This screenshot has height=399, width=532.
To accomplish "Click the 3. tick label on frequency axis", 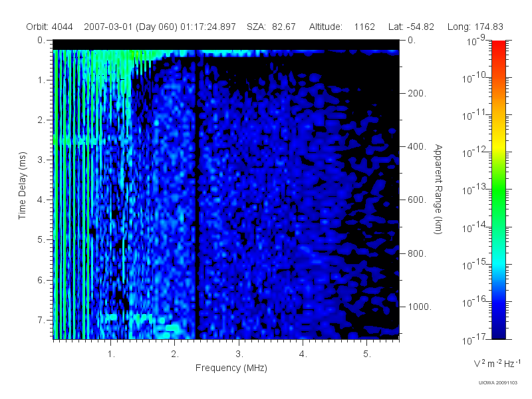I will point(239,354).
